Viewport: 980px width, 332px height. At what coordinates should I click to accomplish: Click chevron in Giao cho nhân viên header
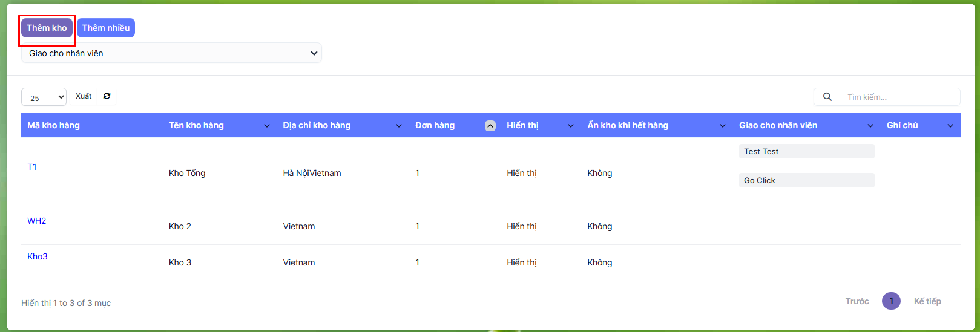pyautogui.click(x=870, y=126)
